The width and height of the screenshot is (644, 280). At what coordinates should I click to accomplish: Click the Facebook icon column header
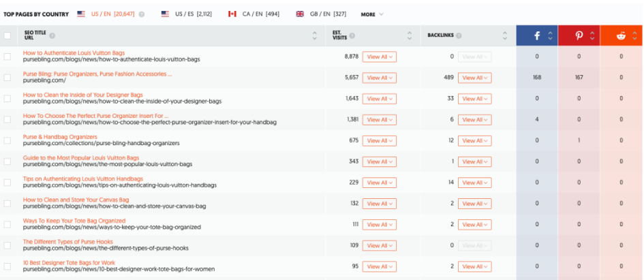536,36
